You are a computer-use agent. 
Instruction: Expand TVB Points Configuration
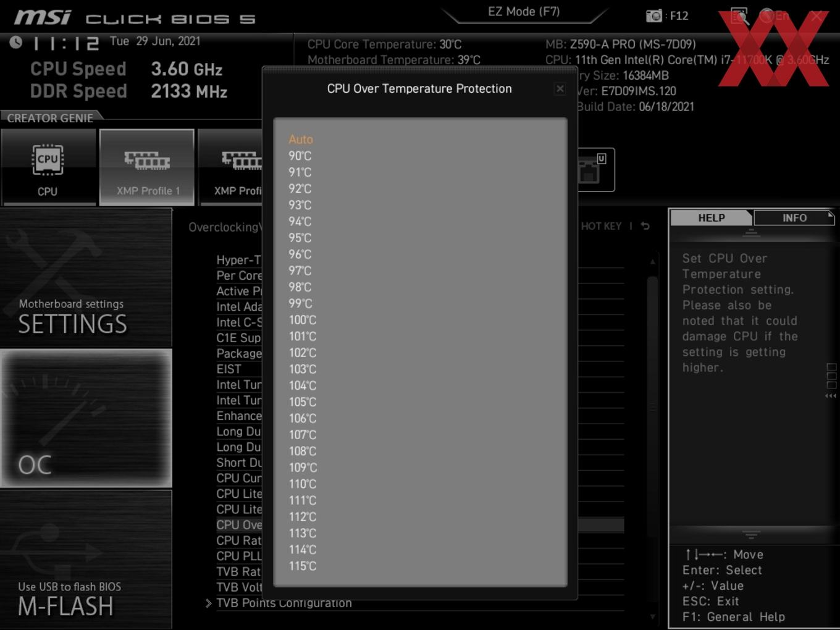coord(284,603)
